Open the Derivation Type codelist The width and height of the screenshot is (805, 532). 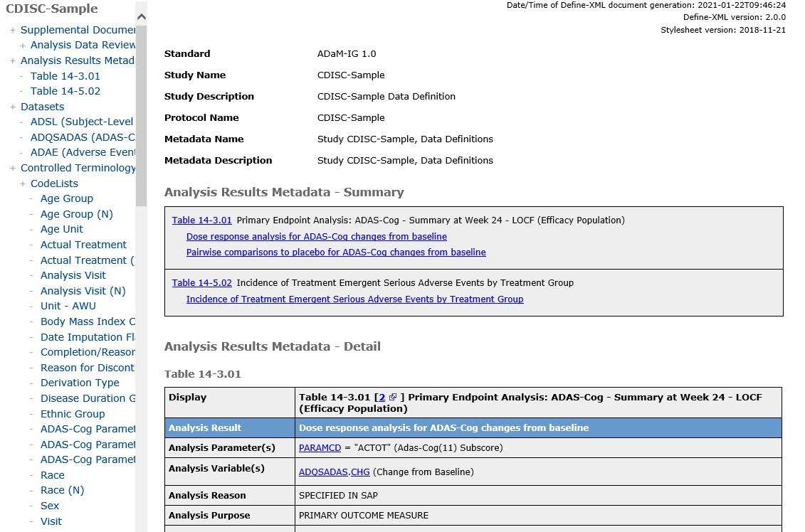[x=80, y=383]
